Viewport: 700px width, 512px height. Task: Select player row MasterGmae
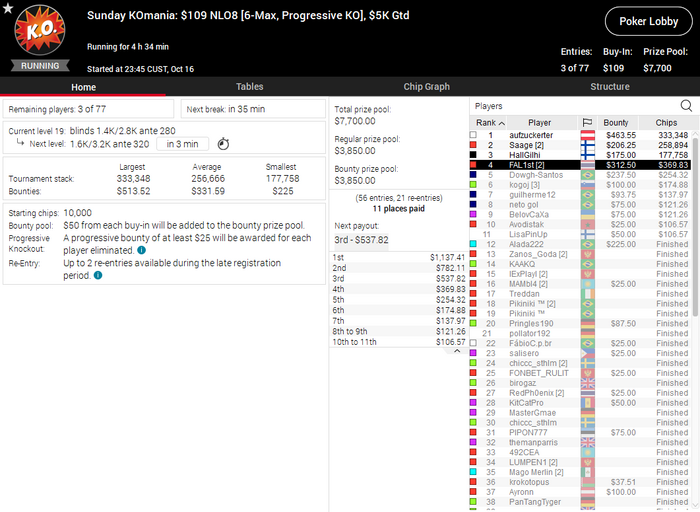click(580, 413)
